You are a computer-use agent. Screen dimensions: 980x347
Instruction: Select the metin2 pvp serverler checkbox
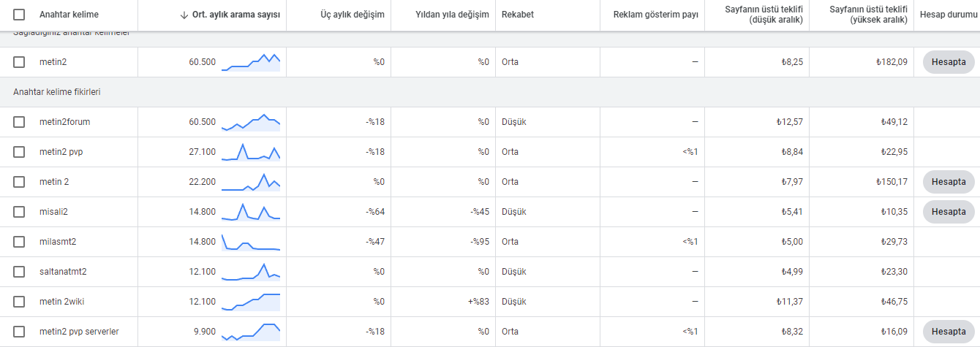click(19, 332)
